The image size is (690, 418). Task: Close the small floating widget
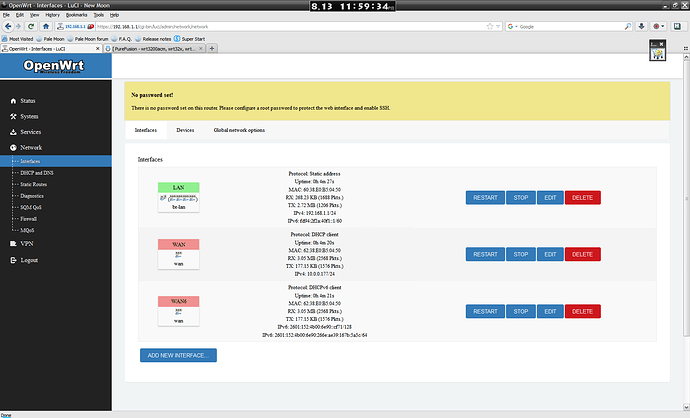click(661, 44)
